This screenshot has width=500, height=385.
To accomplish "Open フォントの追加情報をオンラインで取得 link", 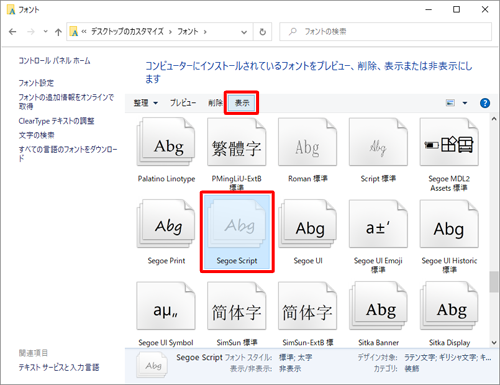I will 66,102.
